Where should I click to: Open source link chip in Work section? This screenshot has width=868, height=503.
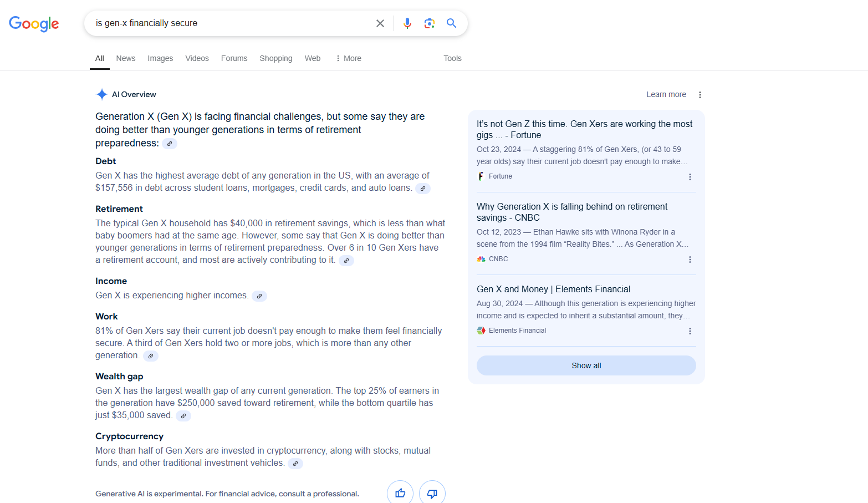(151, 356)
